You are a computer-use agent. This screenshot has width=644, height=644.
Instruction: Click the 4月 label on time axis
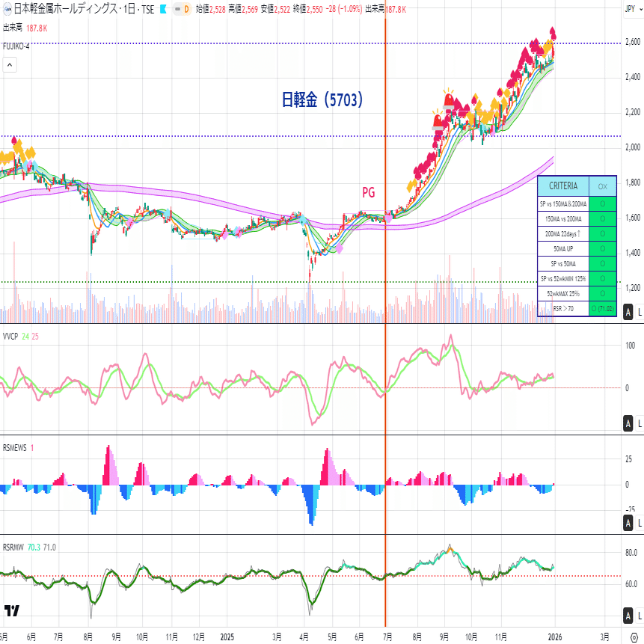click(x=304, y=637)
